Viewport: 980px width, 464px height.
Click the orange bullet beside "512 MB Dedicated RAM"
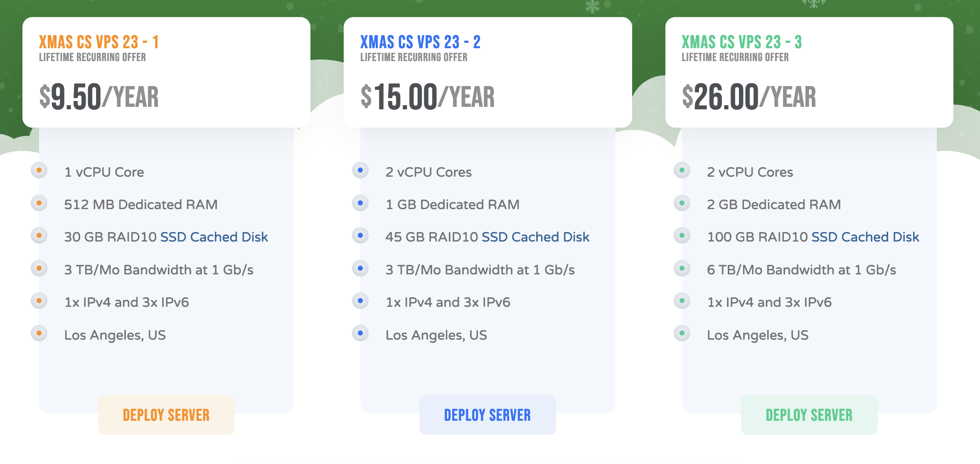(x=39, y=203)
